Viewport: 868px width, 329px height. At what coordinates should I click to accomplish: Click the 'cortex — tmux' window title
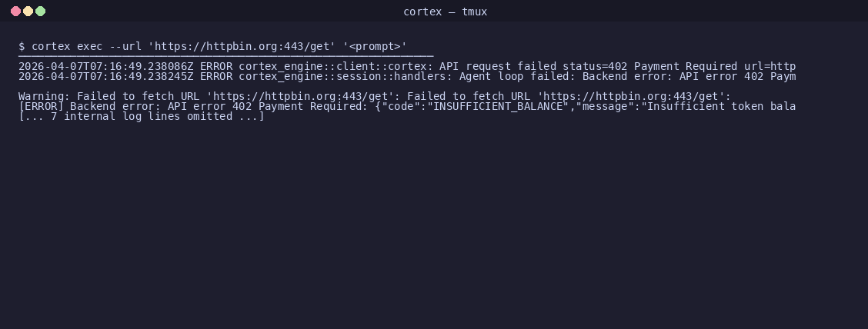click(445, 12)
